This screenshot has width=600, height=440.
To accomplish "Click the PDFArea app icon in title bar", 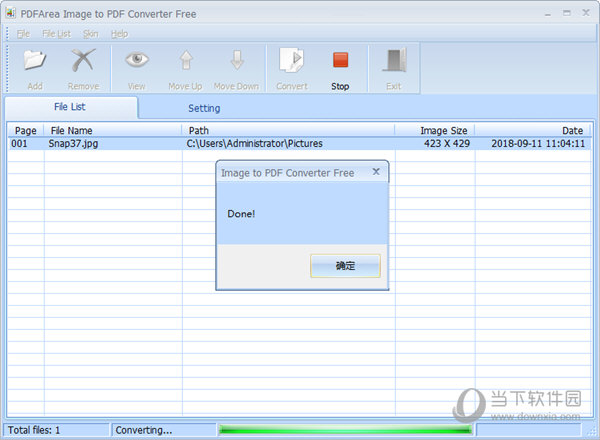I will (10, 13).
